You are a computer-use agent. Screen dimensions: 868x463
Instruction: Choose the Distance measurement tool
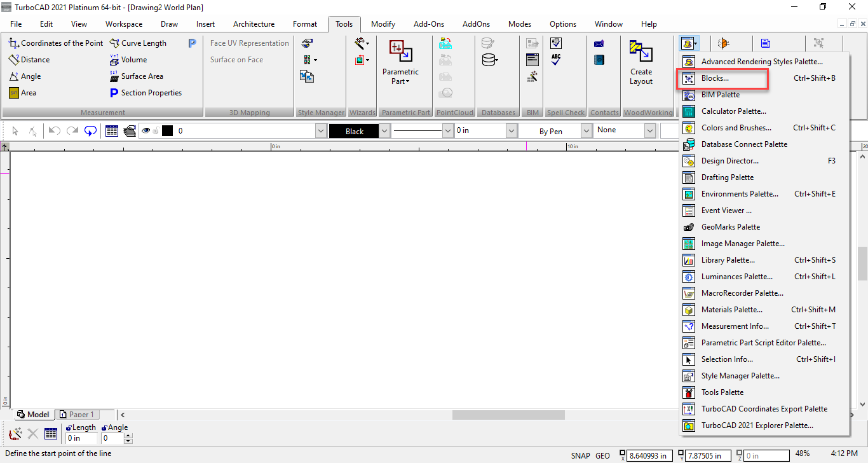point(29,60)
